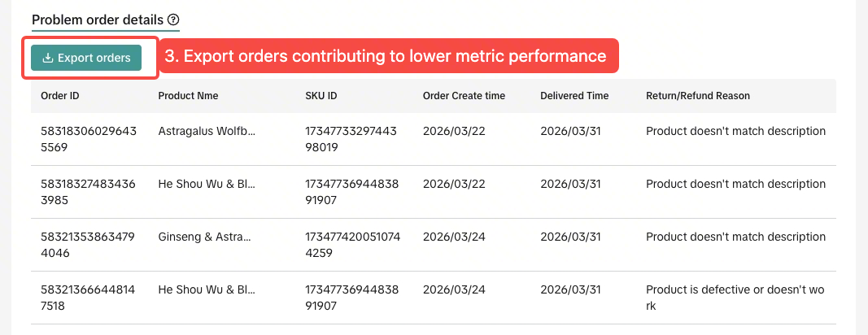The width and height of the screenshot is (868, 335).
Task: Click the Return/Refund Reason column header
Action: 698,96
